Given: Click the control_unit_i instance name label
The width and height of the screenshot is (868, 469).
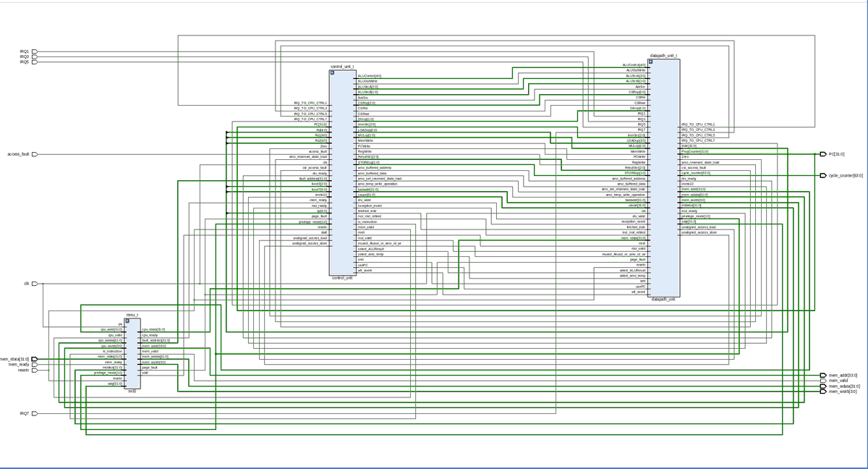Looking at the screenshot, I should pos(342,66).
